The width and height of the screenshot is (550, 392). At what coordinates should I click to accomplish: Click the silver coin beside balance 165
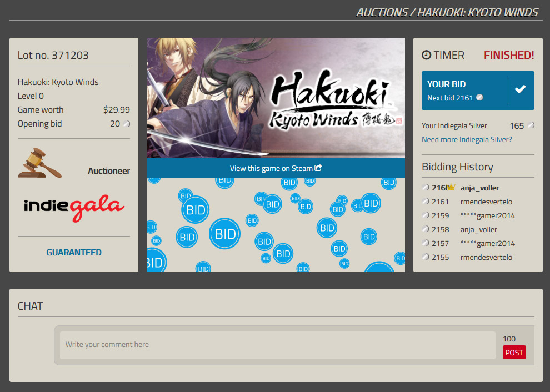click(x=531, y=125)
